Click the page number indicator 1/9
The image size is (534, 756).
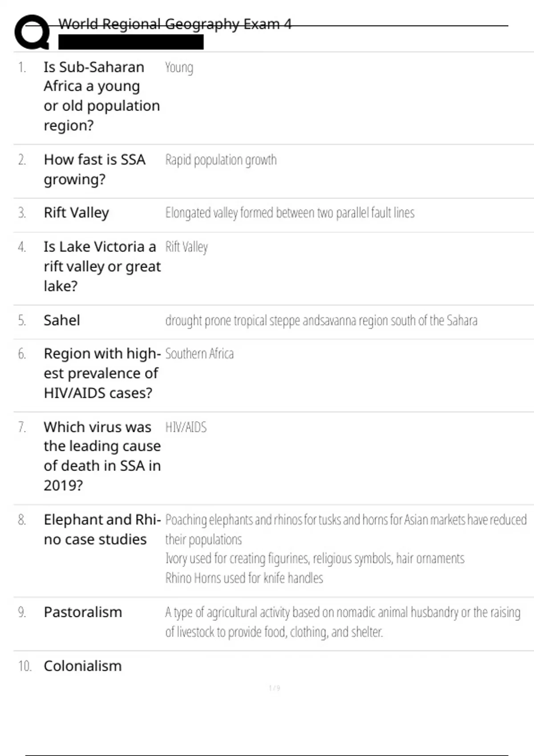point(275,688)
